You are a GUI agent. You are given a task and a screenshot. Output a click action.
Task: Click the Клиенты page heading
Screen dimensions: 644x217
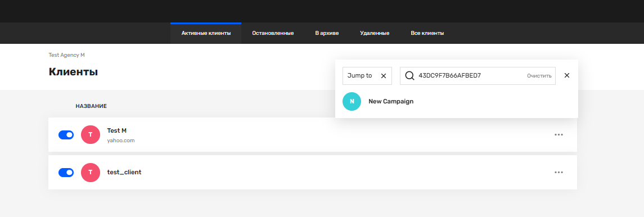coord(73,72)
